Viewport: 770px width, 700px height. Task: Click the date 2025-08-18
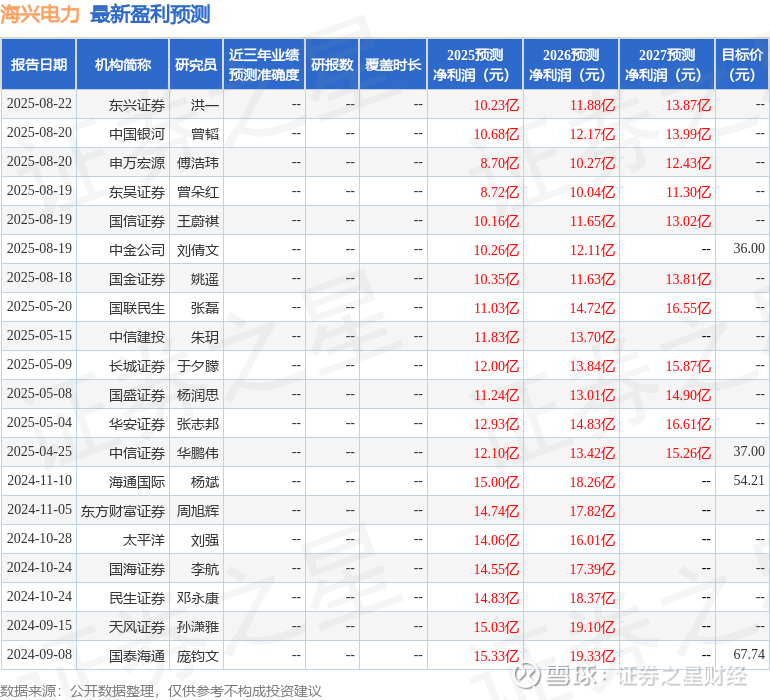pyautogui.click(x=39, y=278)
